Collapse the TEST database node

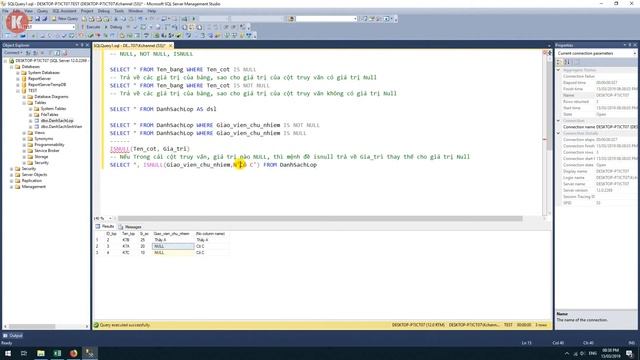click(18, 91)
